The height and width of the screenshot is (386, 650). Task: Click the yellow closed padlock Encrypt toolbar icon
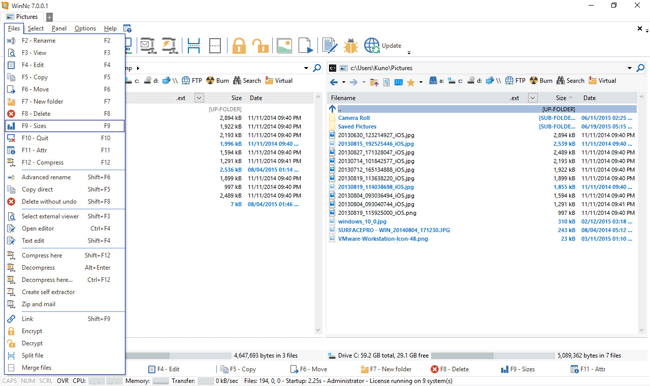(x=239, y=46)
